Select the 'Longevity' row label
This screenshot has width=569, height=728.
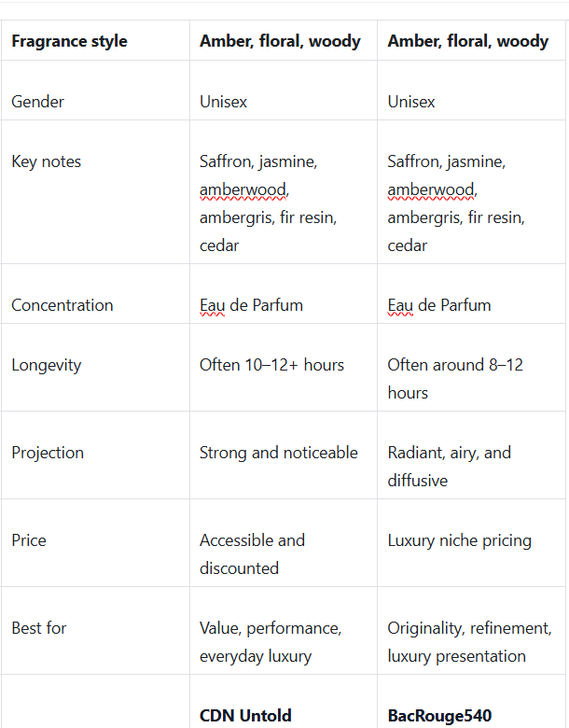tap(47, 365)
